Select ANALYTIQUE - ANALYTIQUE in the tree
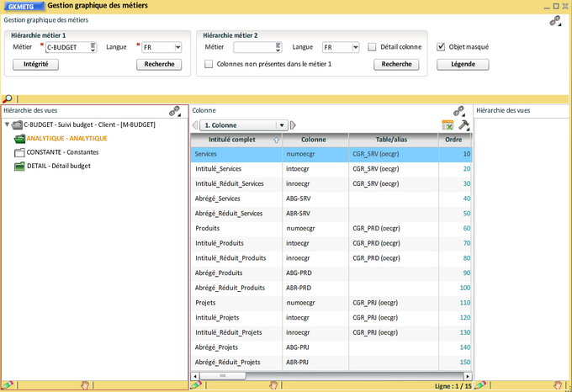This screenshot has height=392, width=572. click(66, 138)
